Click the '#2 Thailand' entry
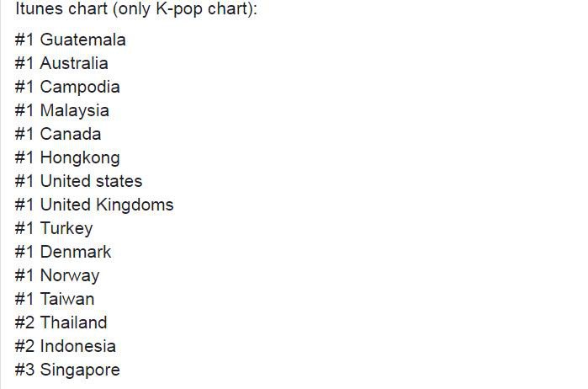 pyautogui.click(x=61, y=322)
